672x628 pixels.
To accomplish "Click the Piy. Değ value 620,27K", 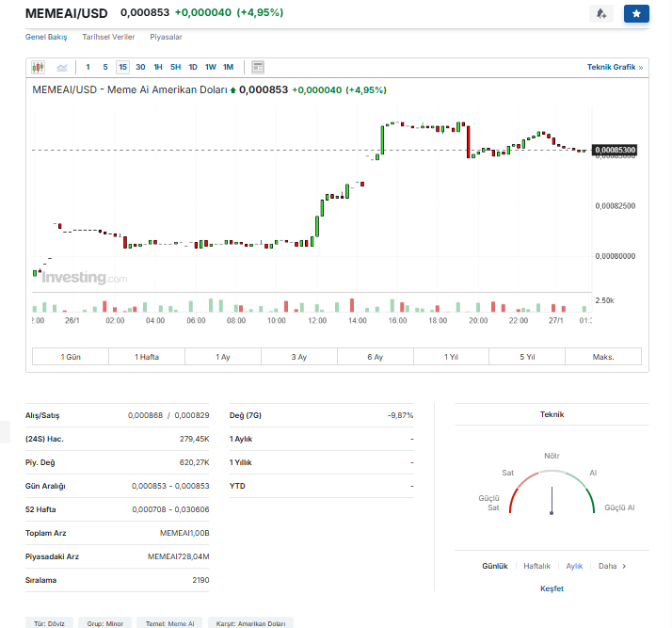I will click(x=195, y=462).
